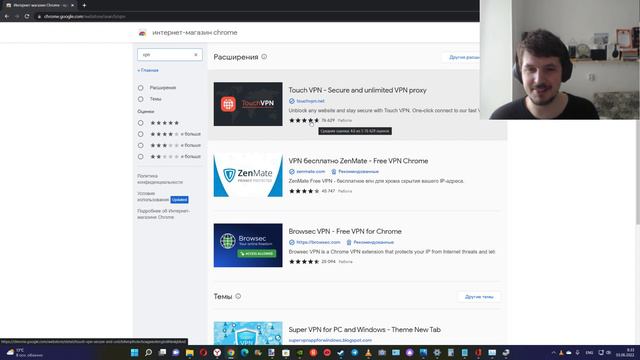This screenshot has width=640, height=360.
Task: Click the Рекомендованные badge on ZenMate row
Action: coord(355,171)
